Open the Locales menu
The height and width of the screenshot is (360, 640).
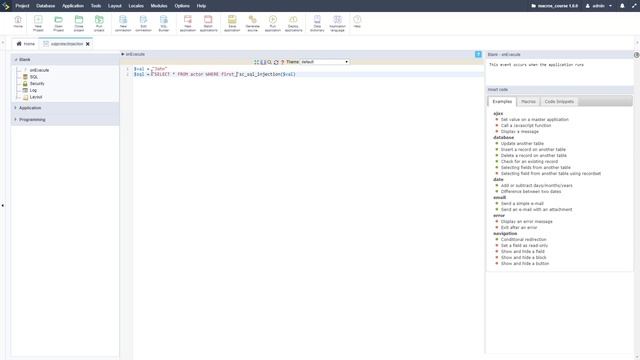coord(136,6)
